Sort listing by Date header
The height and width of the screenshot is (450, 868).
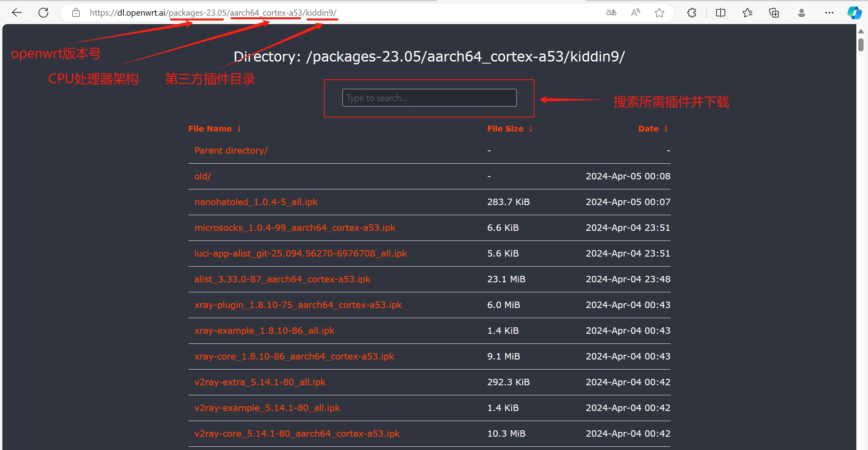653,129
